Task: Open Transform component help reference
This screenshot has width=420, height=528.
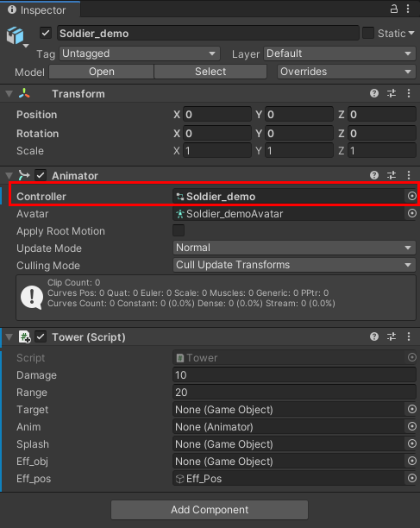Action: tap(374, 93)
